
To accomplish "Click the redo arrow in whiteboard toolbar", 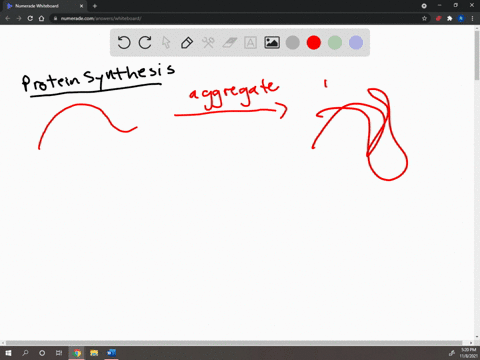I will point(145,43).
